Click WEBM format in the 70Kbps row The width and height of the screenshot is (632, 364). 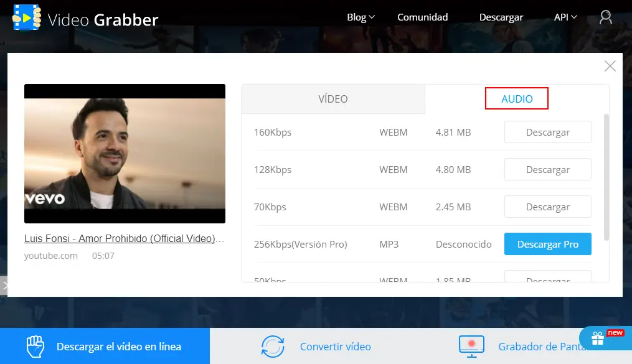pyautogui.click(x=394, y=207)
